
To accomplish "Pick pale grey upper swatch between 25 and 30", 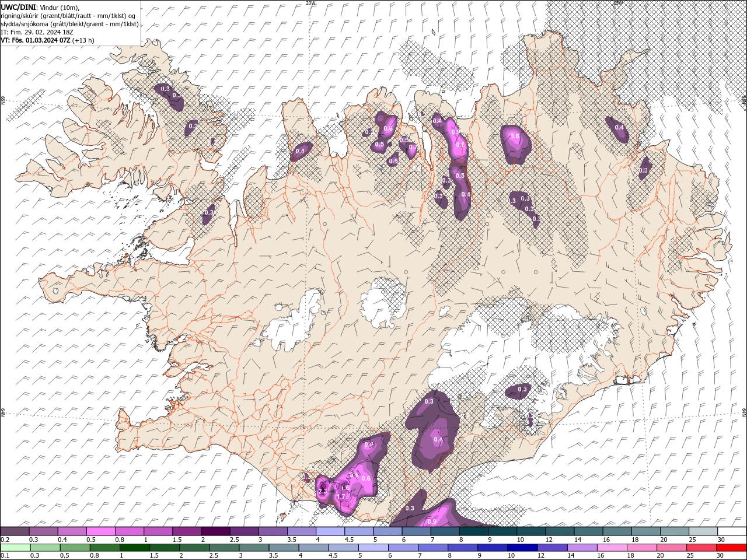I will (x=703, y=531).
